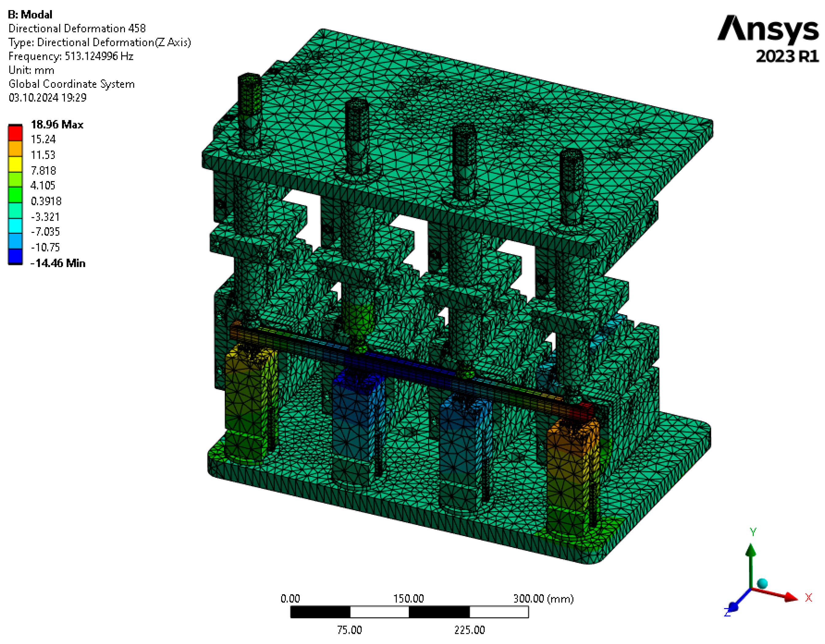Click the blue Z axis arrow on triad
This screenshot has width=825, height=644.
point(734,607)
